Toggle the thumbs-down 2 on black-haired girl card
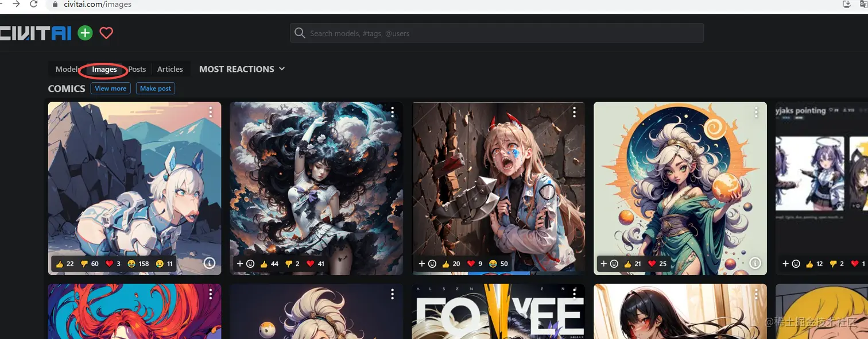 pos(293,264)
